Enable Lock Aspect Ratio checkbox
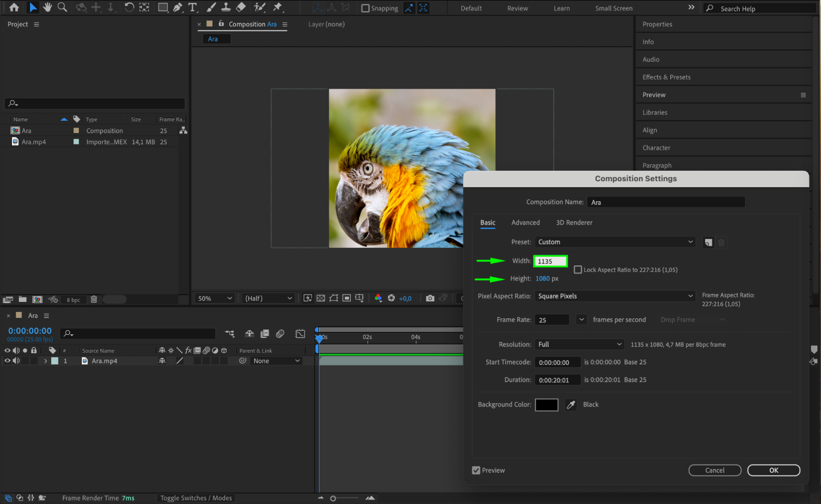This screenshot has height=504, width=821. coord(578,270)
